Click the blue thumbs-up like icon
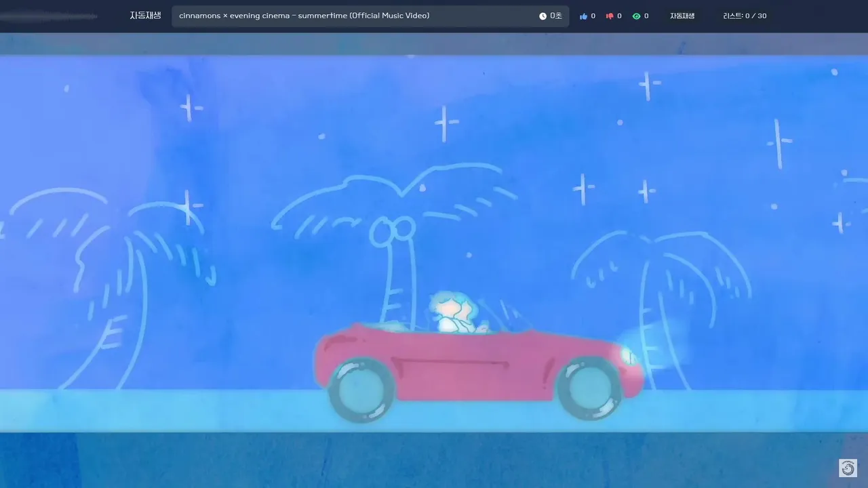 pyautogui.click(x=583, y=16)
